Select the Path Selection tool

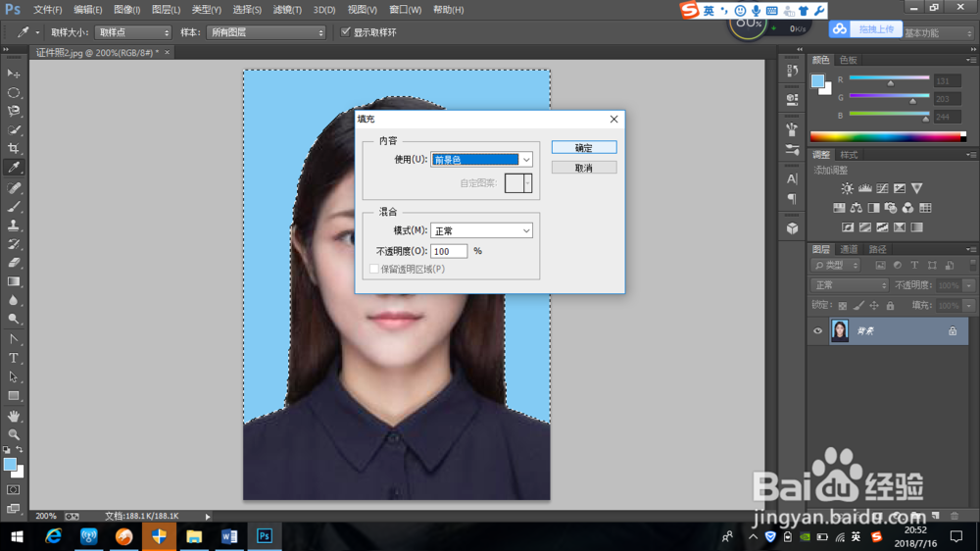(x=13, y=377)
